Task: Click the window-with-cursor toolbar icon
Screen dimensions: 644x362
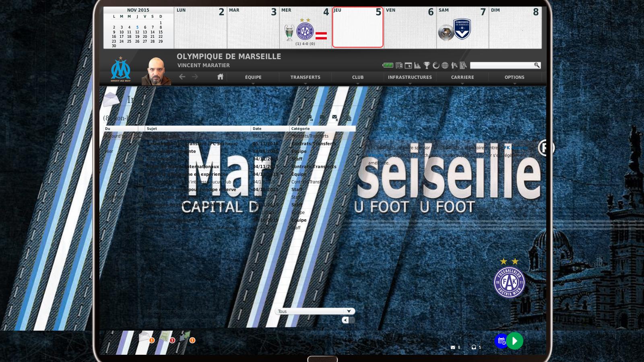Action: [408, 65]
